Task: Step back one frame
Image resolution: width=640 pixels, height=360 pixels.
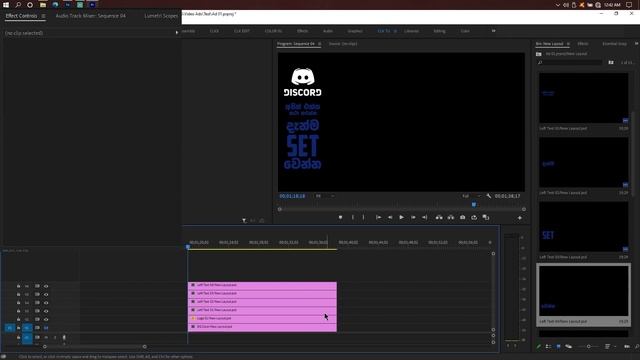Action: (x=390, y=218)
